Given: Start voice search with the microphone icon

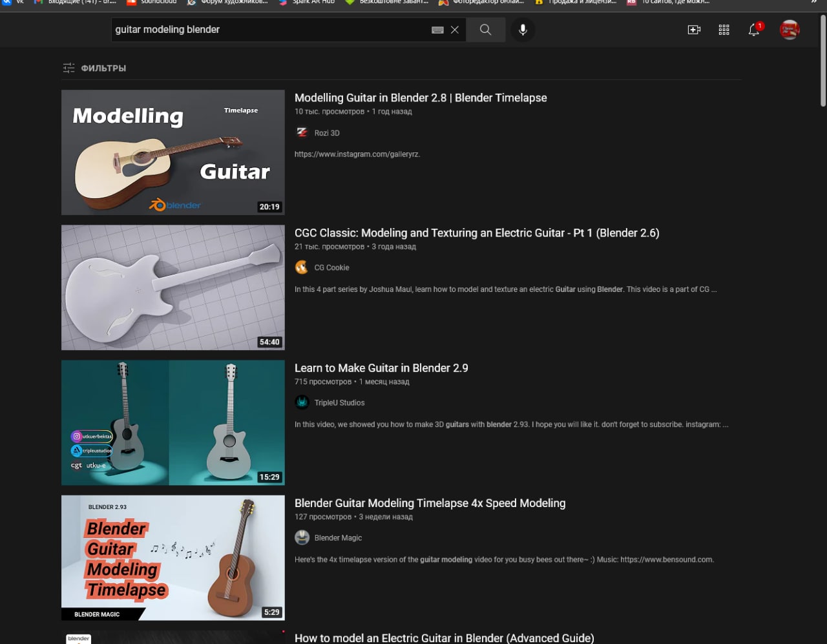Looking at the screenshot, I should 523,30.
